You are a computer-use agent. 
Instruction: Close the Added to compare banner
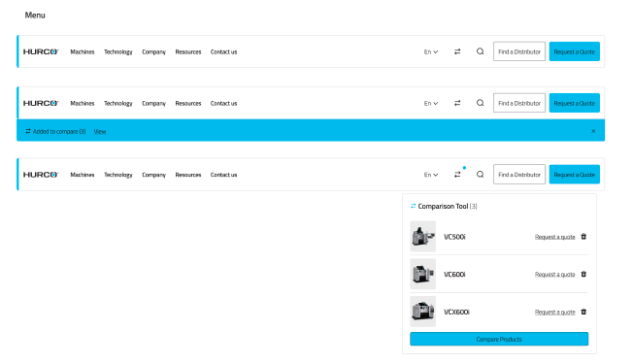click(x=593, y=131)
